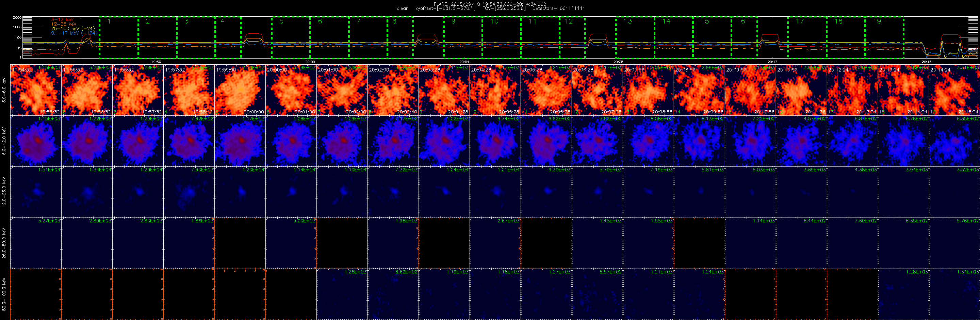Click the '25.0-50.0 keV' row label

tap(4, 243)
